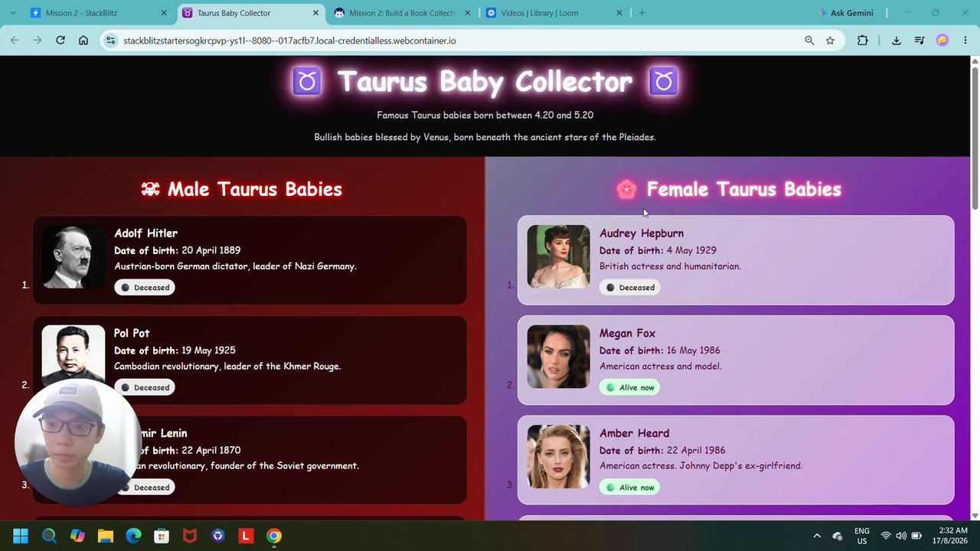The height and width of the screenshot is (551, 980).
Task: Open the Chrome three-dot menu
Action: pyautogui.click(x=965, y=41)
